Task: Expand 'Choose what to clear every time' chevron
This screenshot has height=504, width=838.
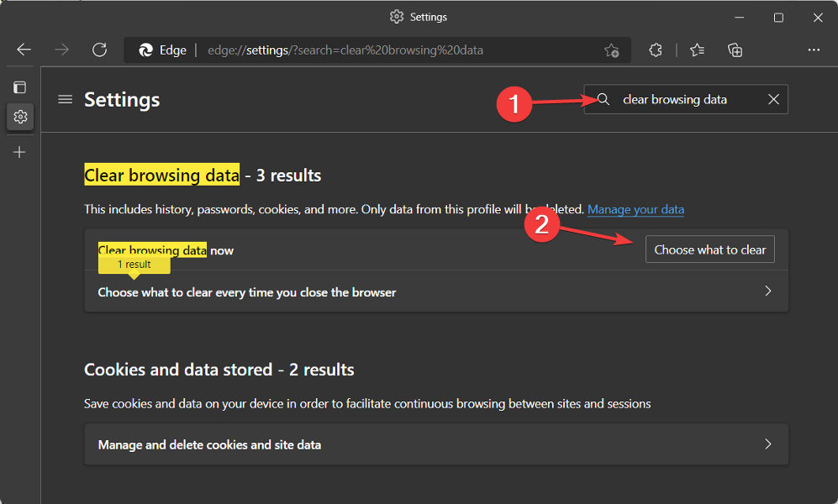Action: click(x=768, y=291)
